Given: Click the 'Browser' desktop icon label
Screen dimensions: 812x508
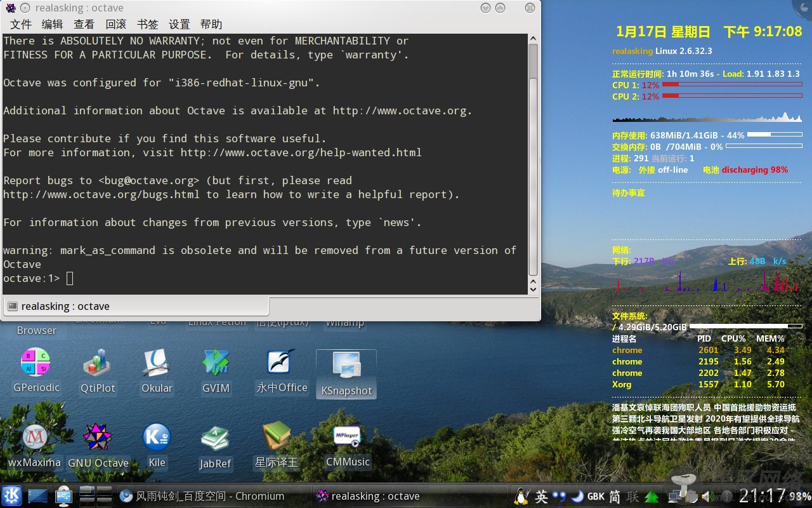Looking at the screenshot, I should coord(36,330).
